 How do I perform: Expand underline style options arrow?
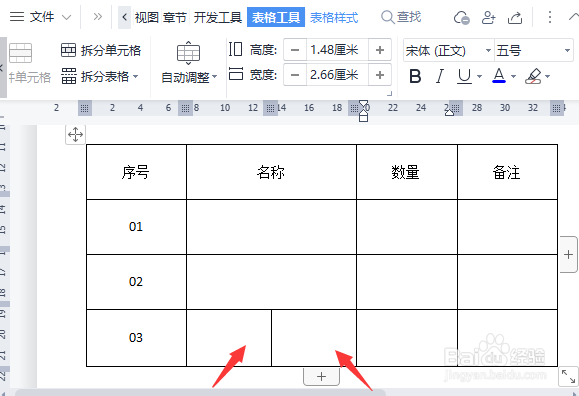479,76
